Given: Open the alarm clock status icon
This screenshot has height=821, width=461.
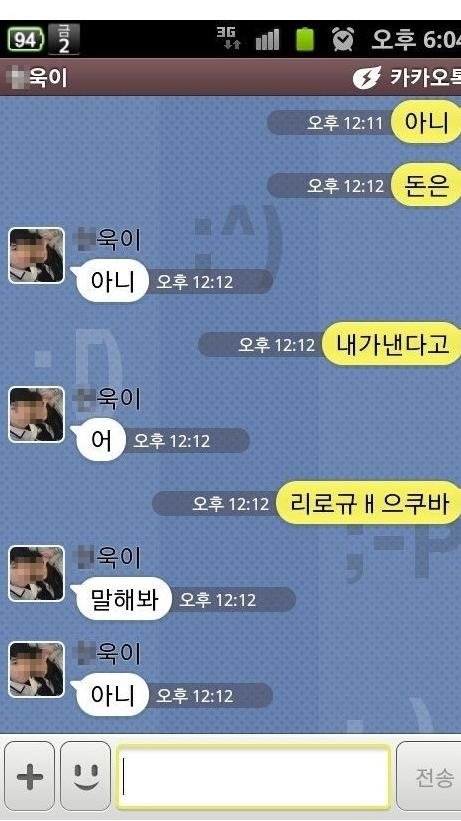Looking at the screenshot, I should [343, 39].
